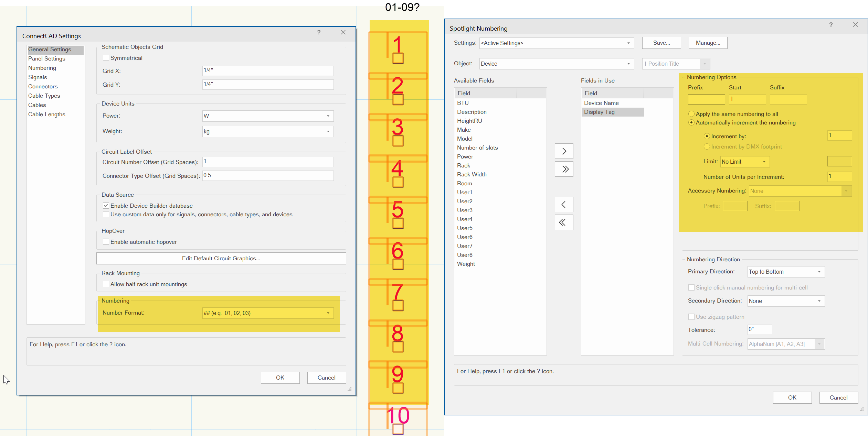
Task: Click the "Manage..." button
Action: (708, 43)
